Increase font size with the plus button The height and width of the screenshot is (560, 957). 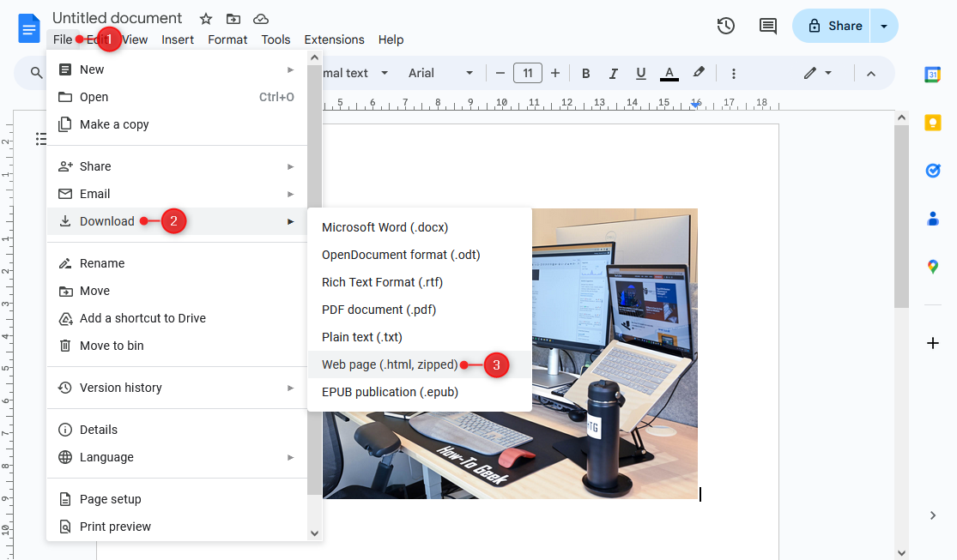554,73
